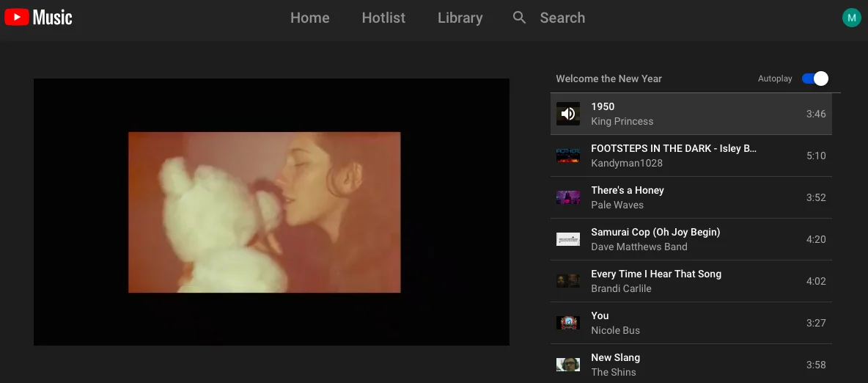Turn off the Autoplay switch
Screen dimensions: 868x383
[x=815, y=79]
